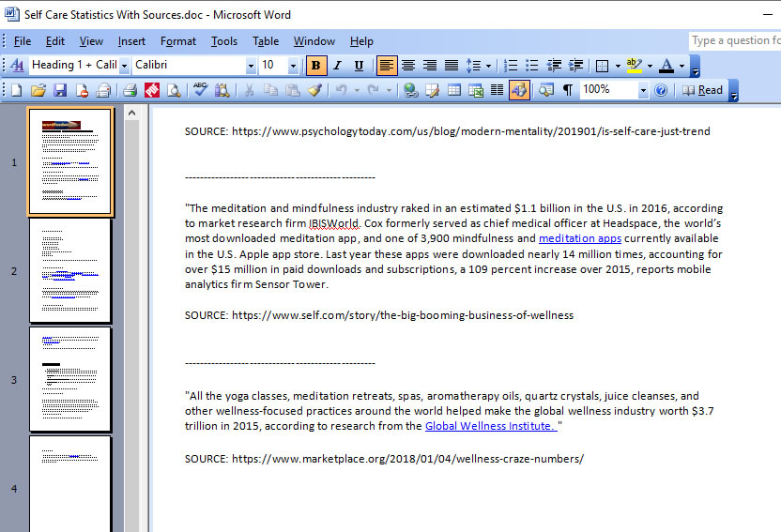Insert Microsoft Excel worksheet icon
781x532 pixels.
pyautogui.click(x=476, y=90)
